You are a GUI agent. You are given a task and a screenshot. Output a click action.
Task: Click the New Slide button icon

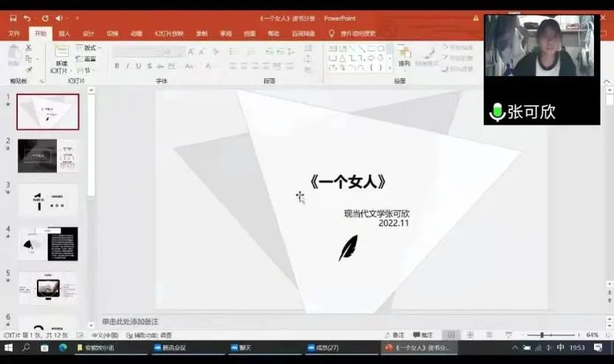coord(61,52)
